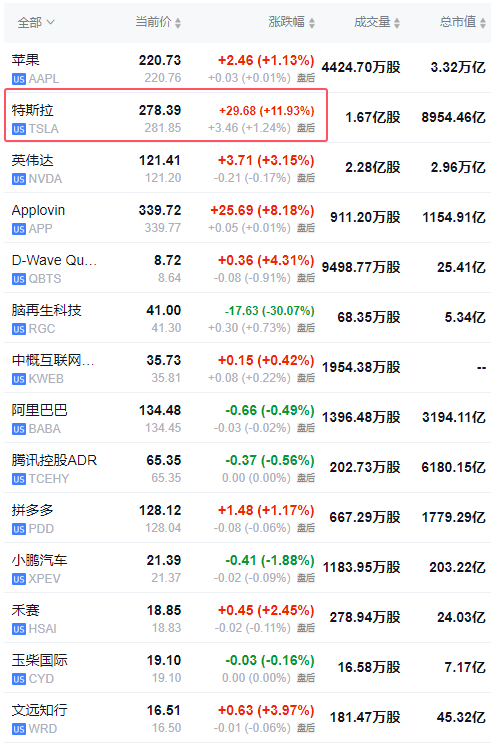502x750 pixels.
Task: Click the US market badge beside TSLA
Action: (x=19, y=129)
